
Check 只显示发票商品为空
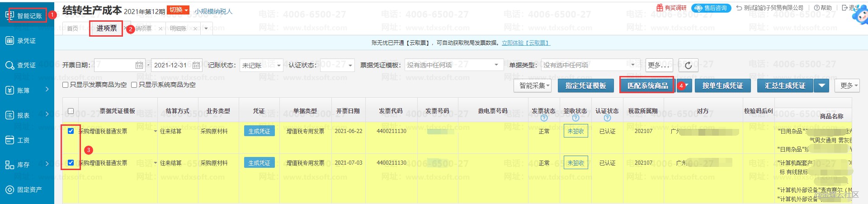tap(65, 85)
